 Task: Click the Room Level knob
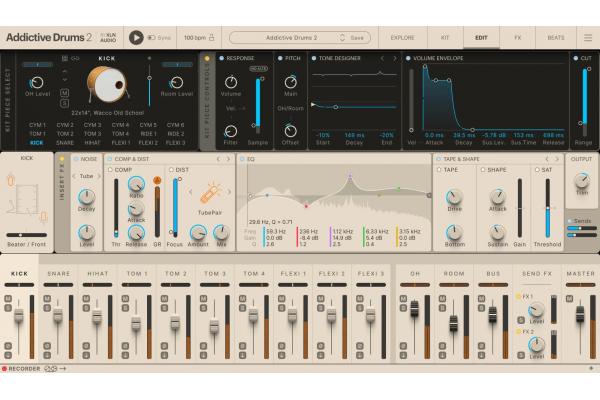(177, 83)
